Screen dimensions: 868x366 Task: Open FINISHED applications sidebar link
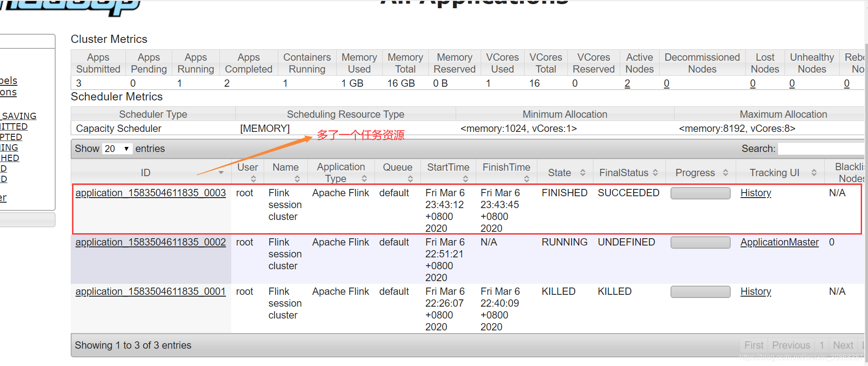[10, 158]
